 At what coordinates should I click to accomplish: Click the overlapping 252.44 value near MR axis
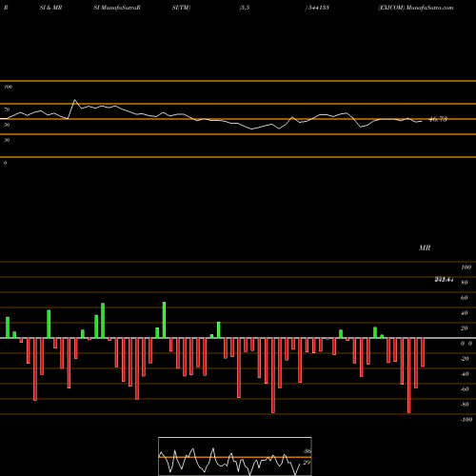point(444,280)
